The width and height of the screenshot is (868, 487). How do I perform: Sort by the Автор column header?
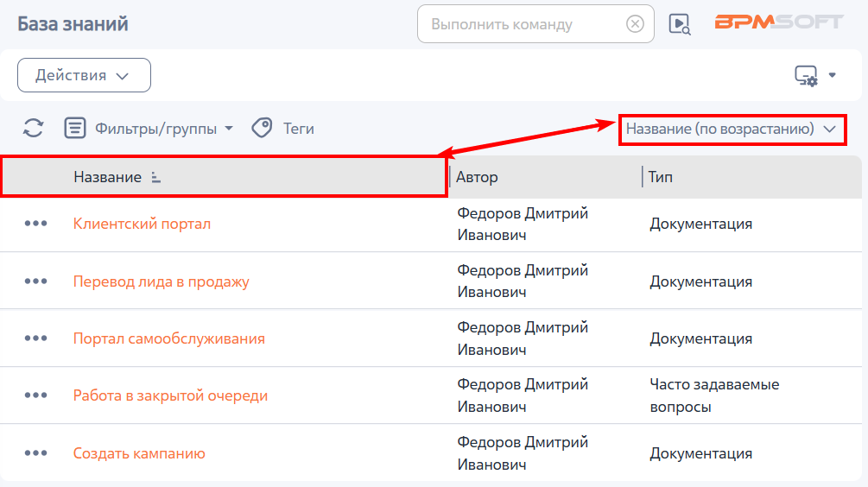pyautogui.click(x=477, y=177)
